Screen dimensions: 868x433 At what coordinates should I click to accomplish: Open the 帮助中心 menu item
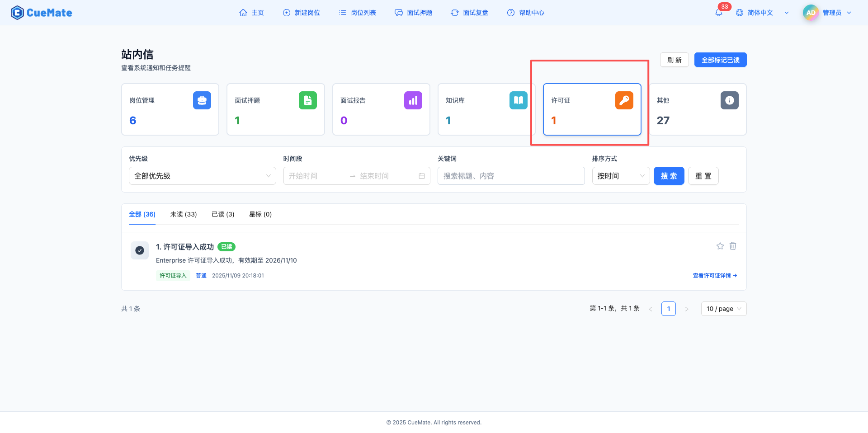click(x=526, y=12)
